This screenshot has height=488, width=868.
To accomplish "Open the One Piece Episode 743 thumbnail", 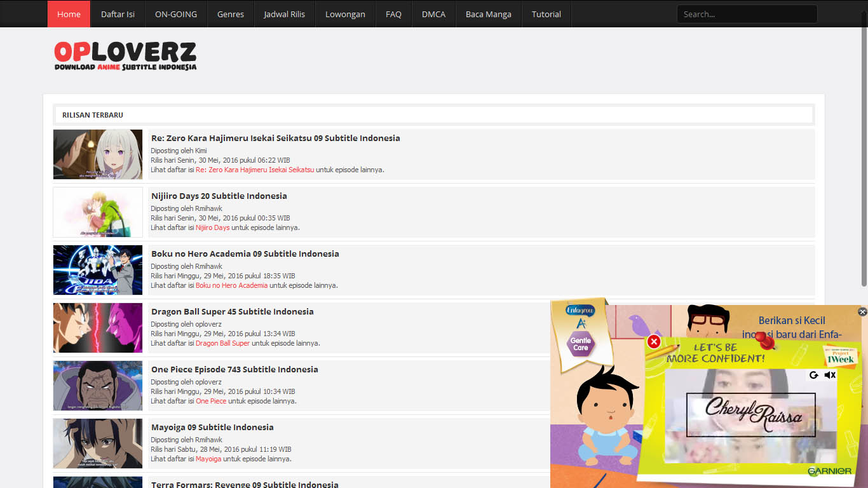I will click(98, 386).
